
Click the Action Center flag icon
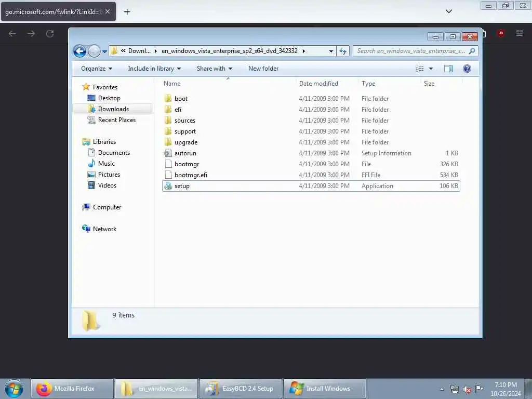coord(479,389)
